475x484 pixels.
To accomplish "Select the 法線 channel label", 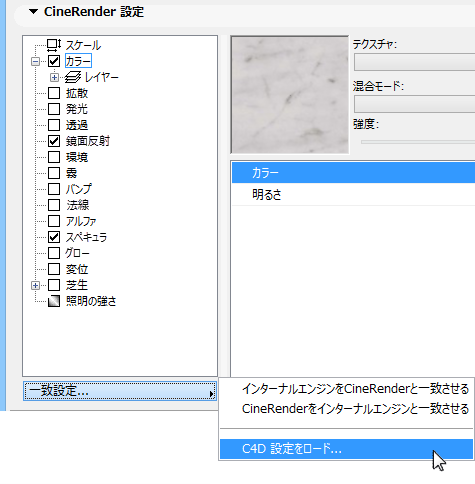I will tap(77, 205).
